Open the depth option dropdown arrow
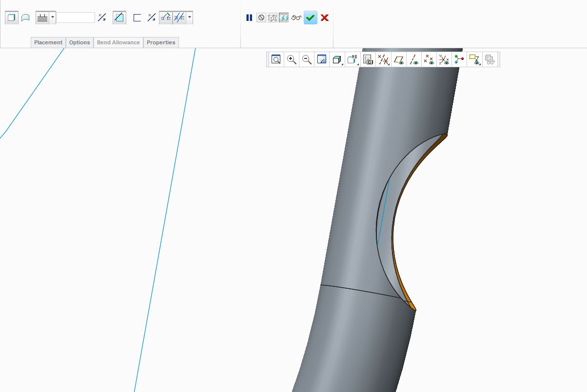The height and width of the screenshot is (392, 587). [x=53, y=18]
